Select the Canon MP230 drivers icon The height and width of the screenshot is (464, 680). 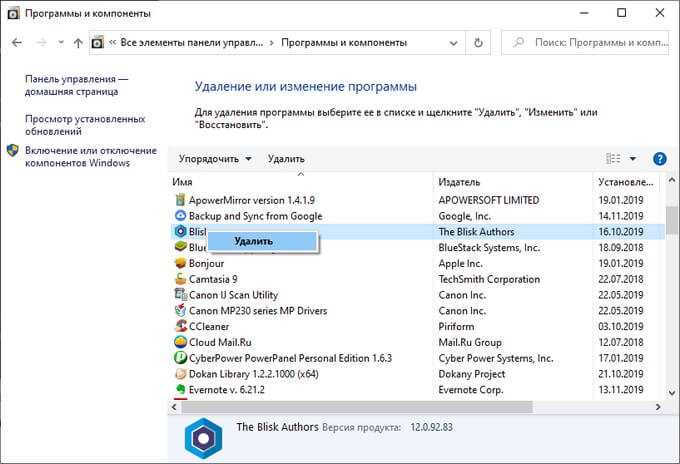click(180, 310)
